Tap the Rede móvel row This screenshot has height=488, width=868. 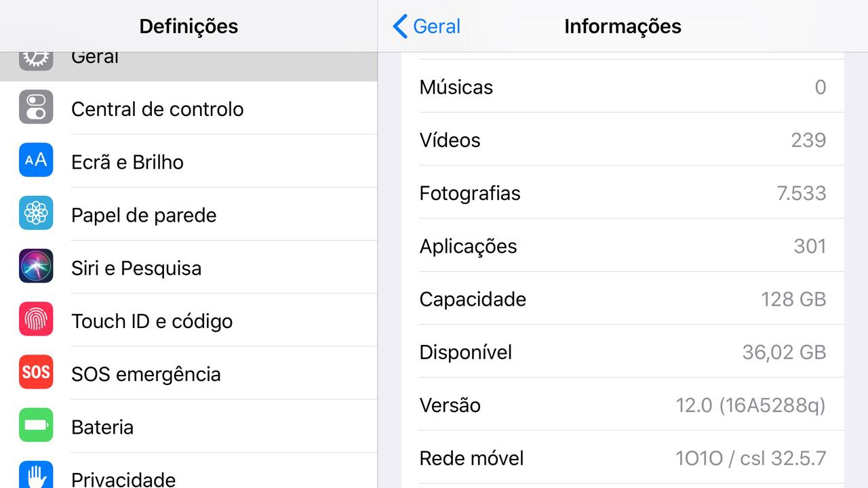click(x=623, y=458)
